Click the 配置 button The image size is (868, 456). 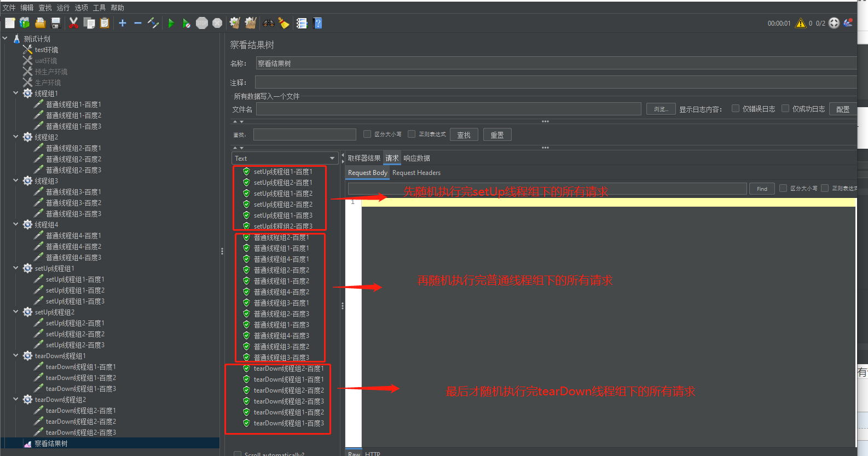coord(843,109)
